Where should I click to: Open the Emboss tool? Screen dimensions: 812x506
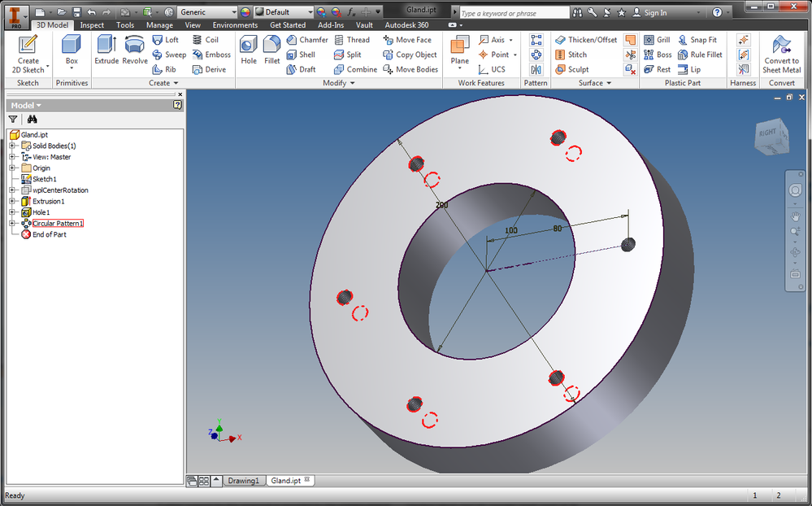(211, 55)
